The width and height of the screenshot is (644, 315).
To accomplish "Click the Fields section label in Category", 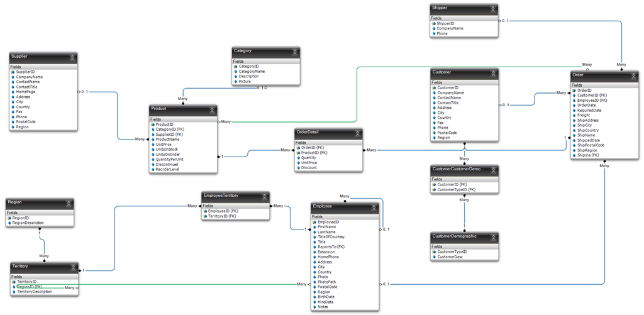I will coord(238,61).
